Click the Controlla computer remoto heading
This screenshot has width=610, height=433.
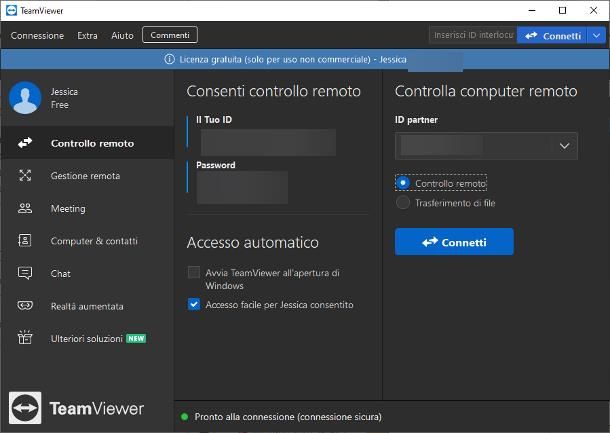486,91
